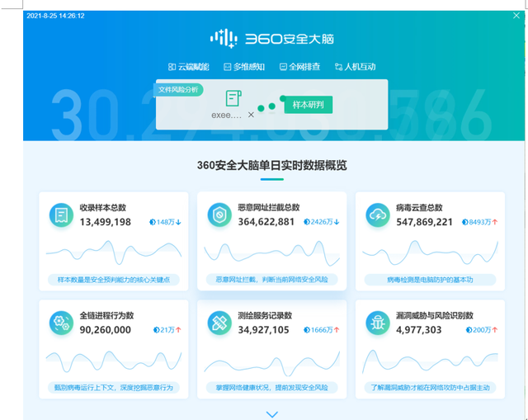Click the 测绘服务记录数 trend chart
This screenshot has height=420, width=528.
[x=271, y=363]
